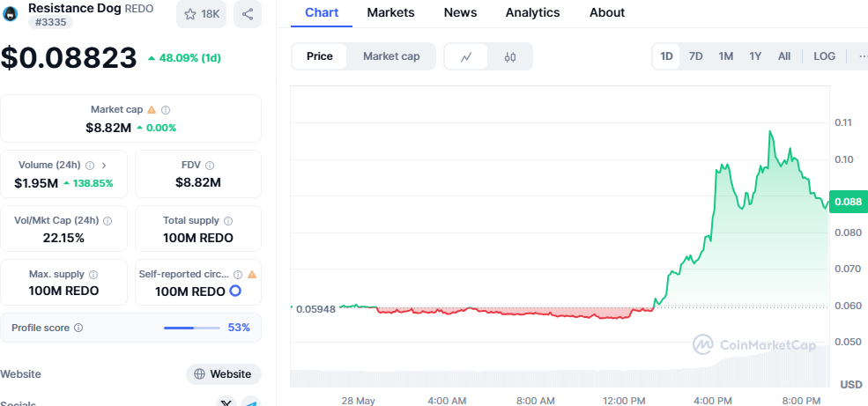
Task: Set chart range to All
Action: coord(784,56)
